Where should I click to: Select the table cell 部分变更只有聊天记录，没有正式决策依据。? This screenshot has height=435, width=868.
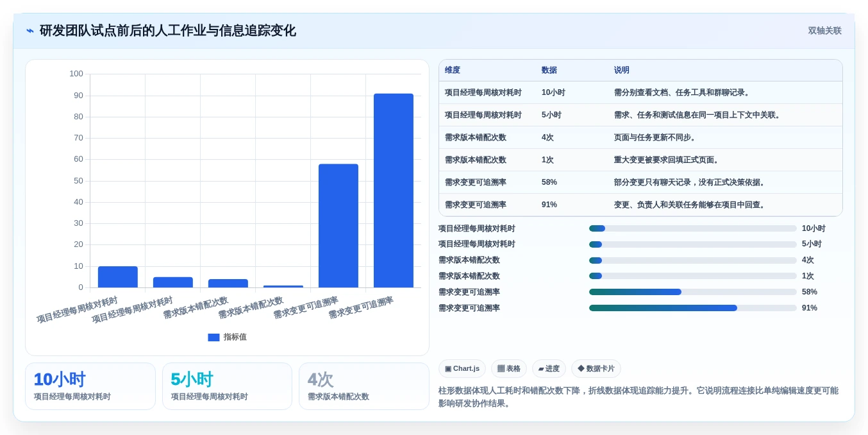click(x=690, y=183)
